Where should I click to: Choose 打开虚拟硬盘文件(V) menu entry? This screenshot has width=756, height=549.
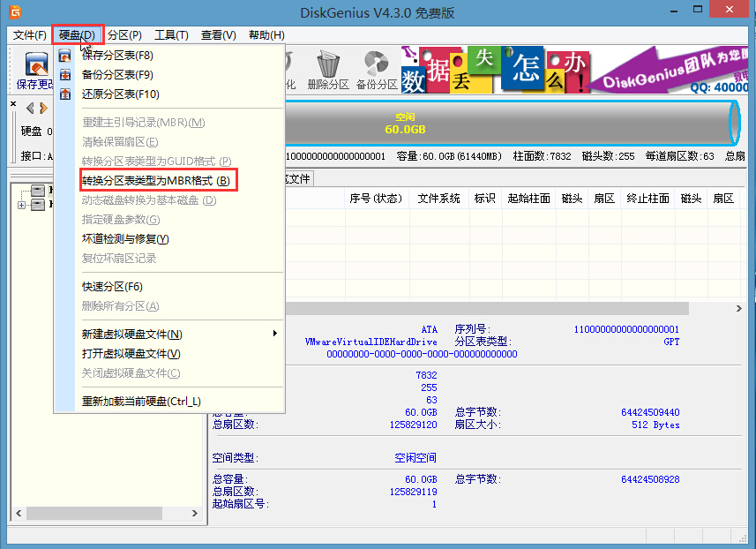(x=168, y=354)
